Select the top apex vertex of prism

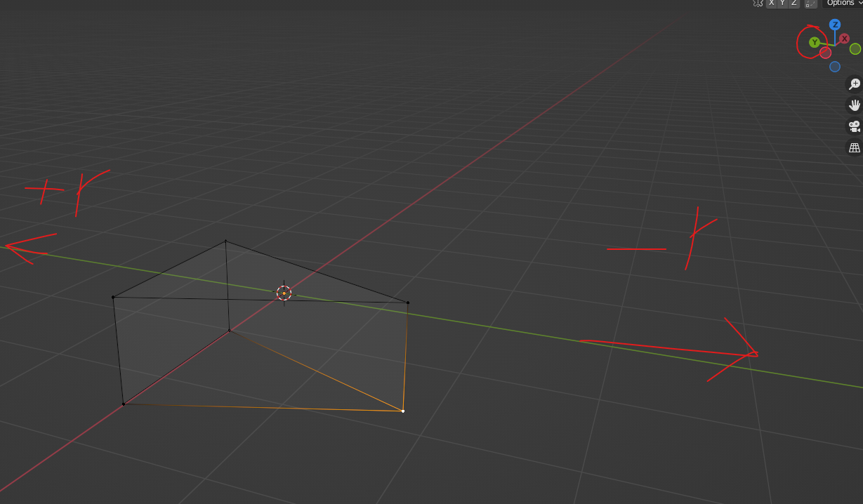pos(225,241)
